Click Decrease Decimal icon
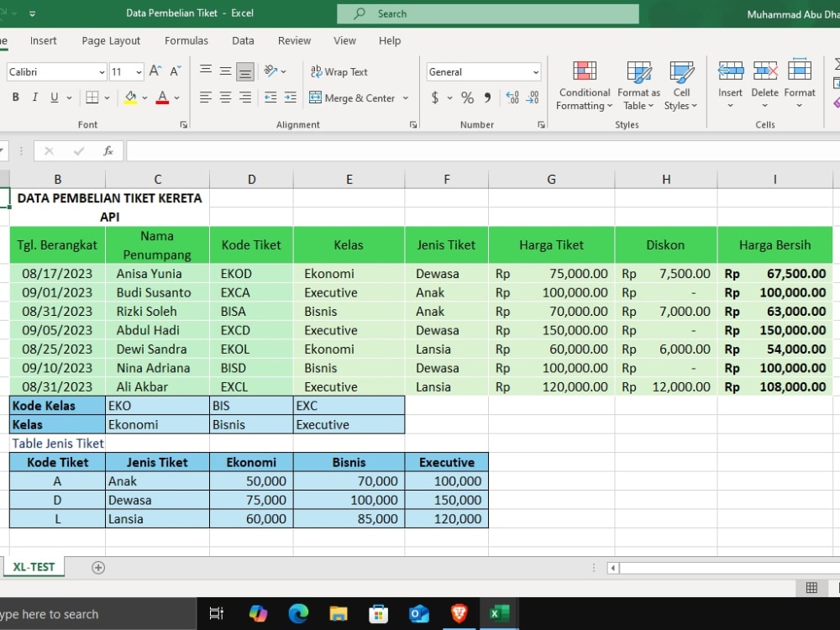 (x=533, y=97)
